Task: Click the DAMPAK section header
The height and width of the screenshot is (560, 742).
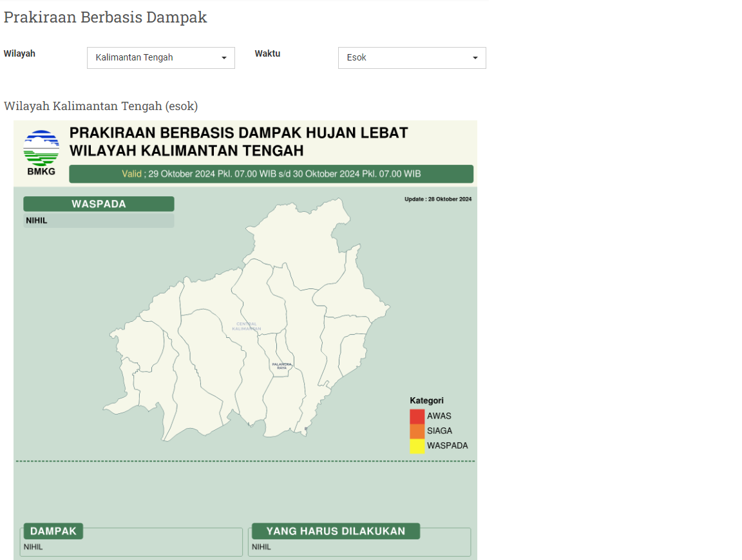Action: pos(53,531)
